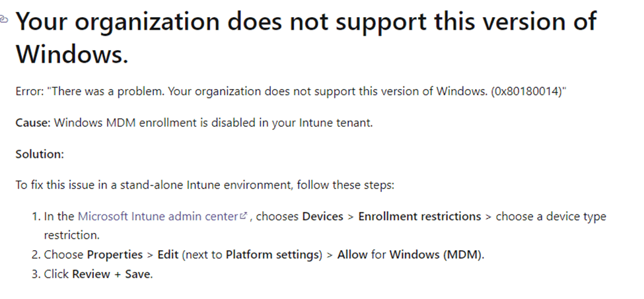Click the external link icon after admin center
This screenshot has width=644, height=299.
244,216
